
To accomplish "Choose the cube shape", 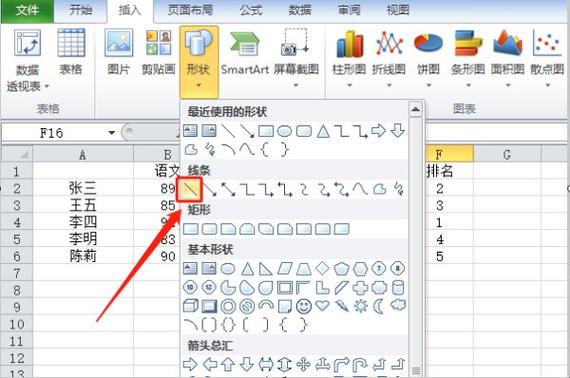I will click(x=190, y=306).
